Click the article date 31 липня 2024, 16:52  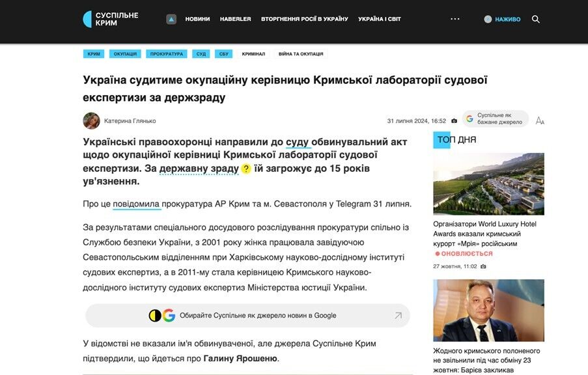click(417, 120)
